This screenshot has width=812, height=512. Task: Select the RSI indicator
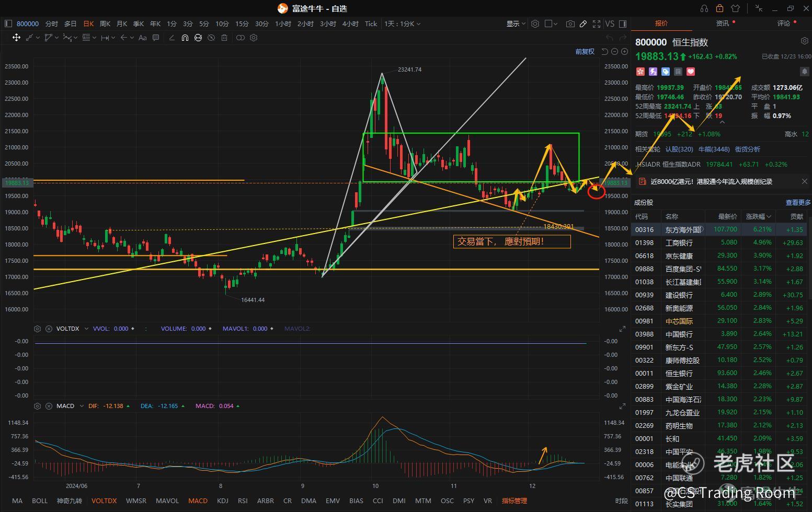click(243, 501)
